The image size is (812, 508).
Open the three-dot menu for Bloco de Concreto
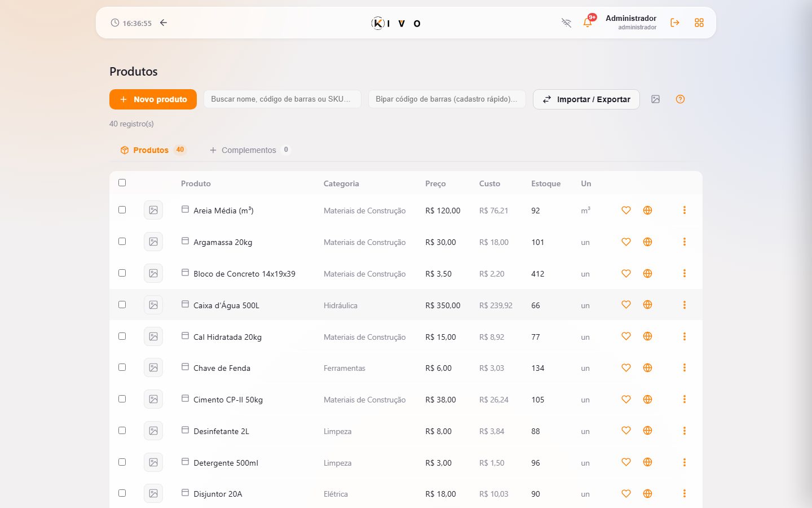pos(685,273)
